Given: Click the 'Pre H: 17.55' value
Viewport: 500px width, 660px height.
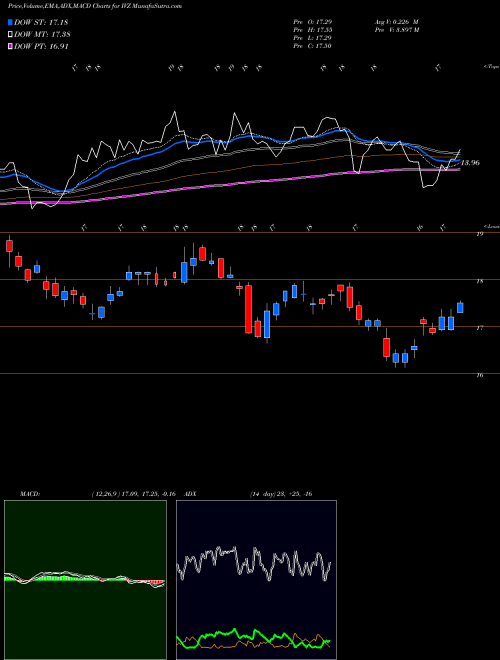Looking at the screenshot, I should pyautogui.click(x=313, y=30).
